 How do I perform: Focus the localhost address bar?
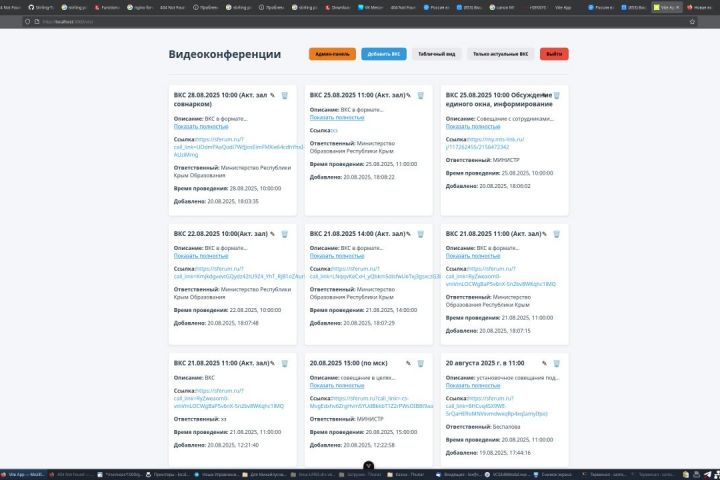pyautogui.click(x=358, y=22)
